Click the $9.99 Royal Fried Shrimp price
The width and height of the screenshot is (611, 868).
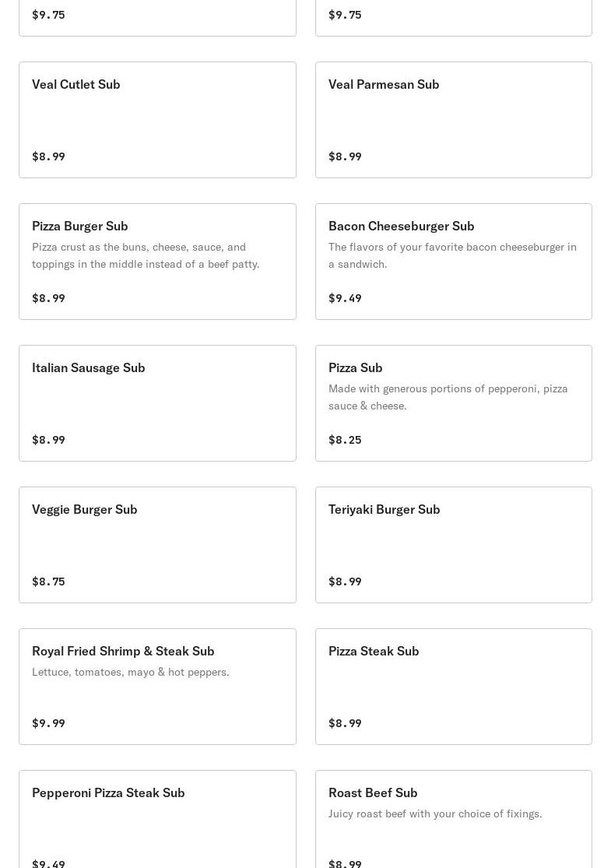click(48, 723)
